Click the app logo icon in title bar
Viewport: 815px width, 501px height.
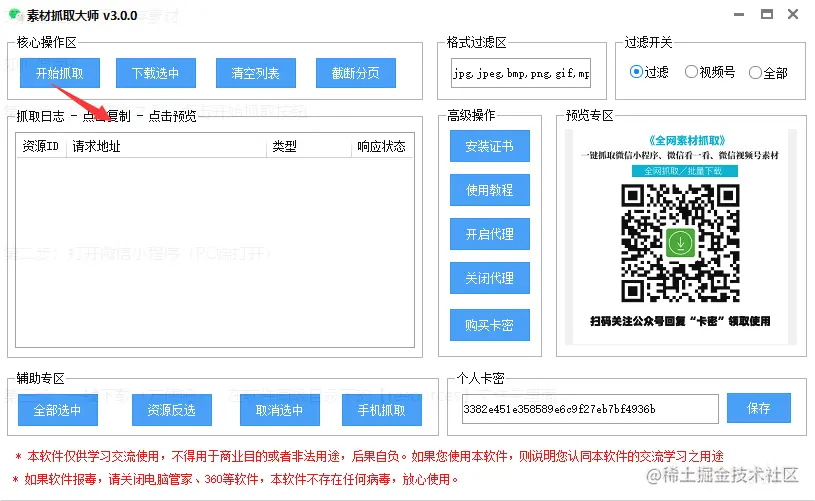point(16,15)
